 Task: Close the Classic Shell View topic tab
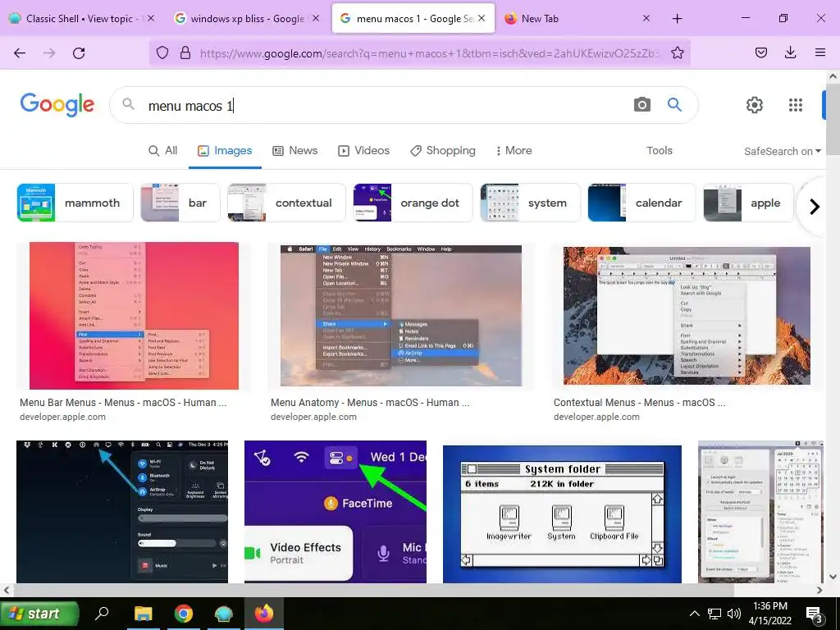[x=151, y=18]
